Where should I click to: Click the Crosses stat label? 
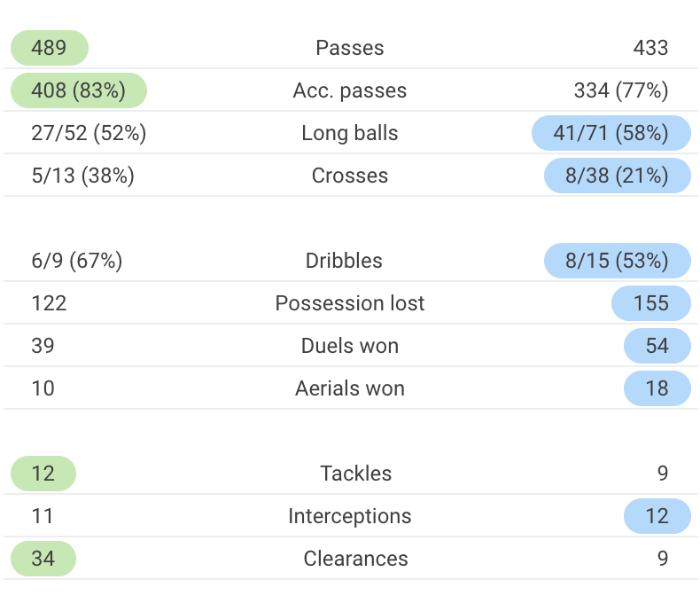click(x=350, y=176)
